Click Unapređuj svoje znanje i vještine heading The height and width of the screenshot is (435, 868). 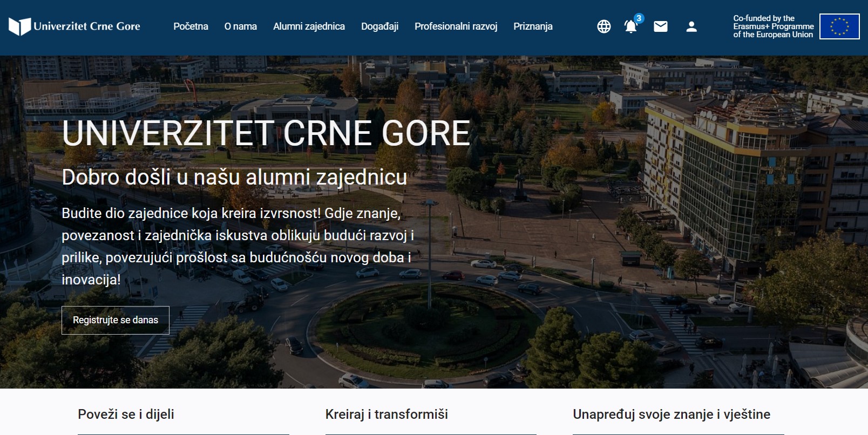(672, 414)
